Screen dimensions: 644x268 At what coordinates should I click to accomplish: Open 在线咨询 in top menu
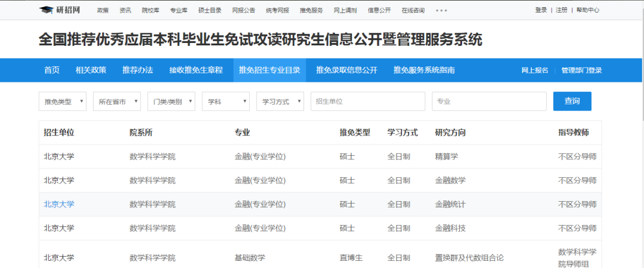pyautogui.click(x=413, y=10)
